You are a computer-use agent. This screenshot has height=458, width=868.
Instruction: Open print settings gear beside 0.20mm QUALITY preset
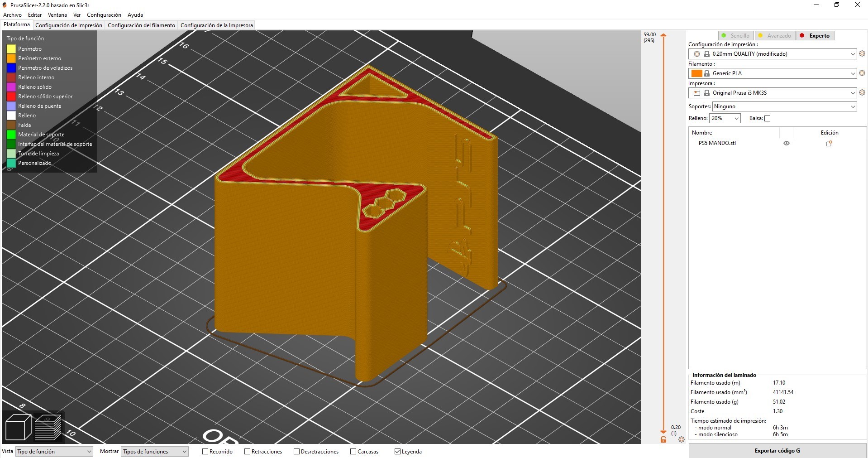[862, 53]
